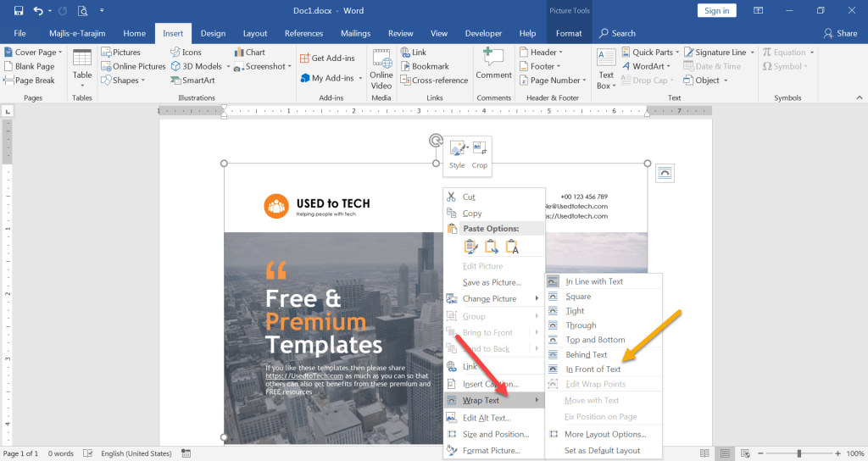Insert a Text Box
Screen dimensions: 868x461
coord(606,69)
